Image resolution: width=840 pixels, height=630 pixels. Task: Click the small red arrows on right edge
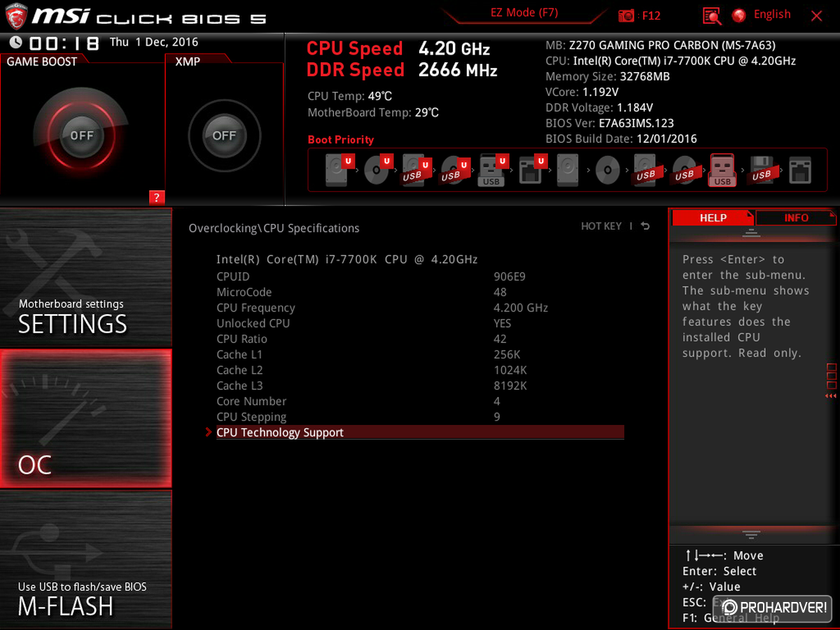tap(831, 396)
